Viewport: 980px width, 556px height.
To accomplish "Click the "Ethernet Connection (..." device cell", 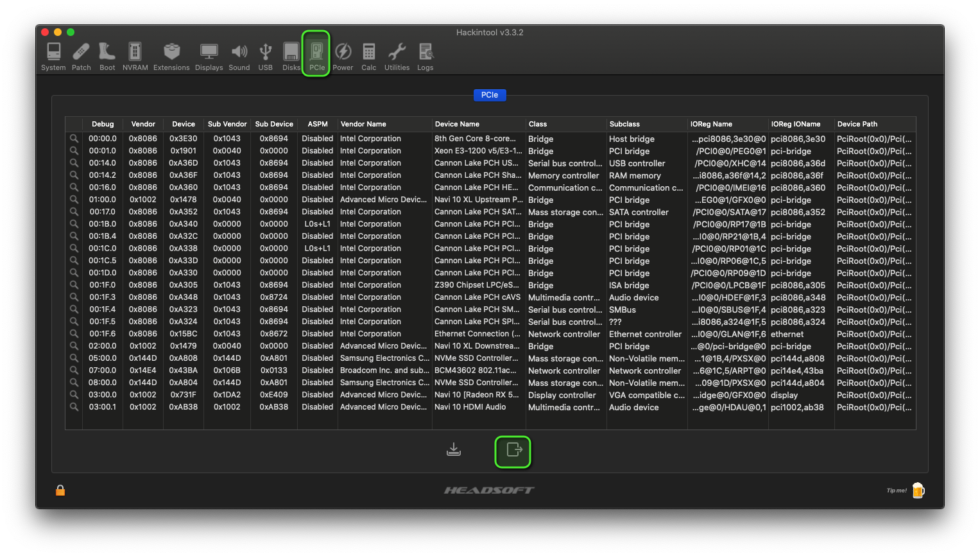I will [x=477, y=334].
